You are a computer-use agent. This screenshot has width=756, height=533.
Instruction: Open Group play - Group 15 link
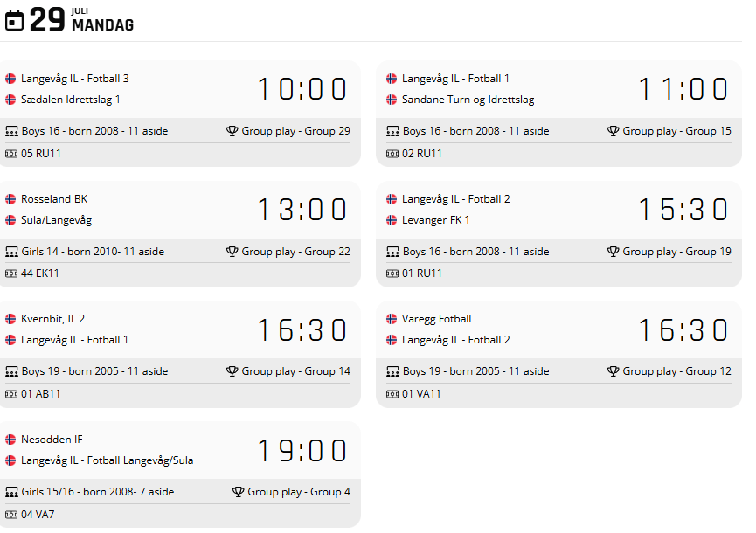pos(676,131)
